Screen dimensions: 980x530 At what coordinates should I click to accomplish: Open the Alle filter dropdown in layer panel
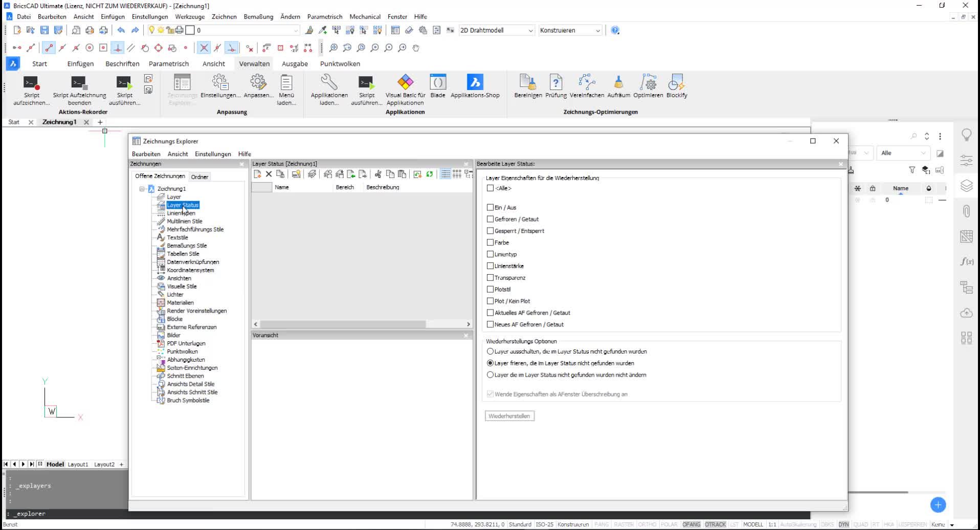[x=903, y=153]
